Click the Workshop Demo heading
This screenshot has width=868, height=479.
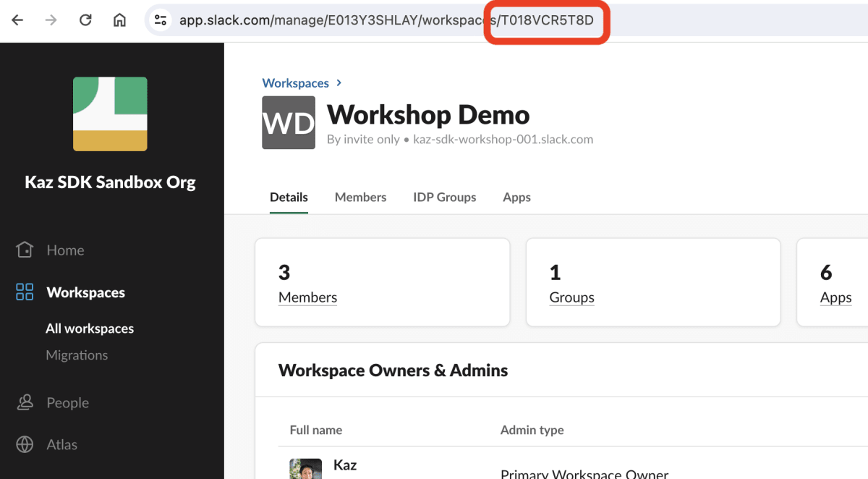click(428, 114)
